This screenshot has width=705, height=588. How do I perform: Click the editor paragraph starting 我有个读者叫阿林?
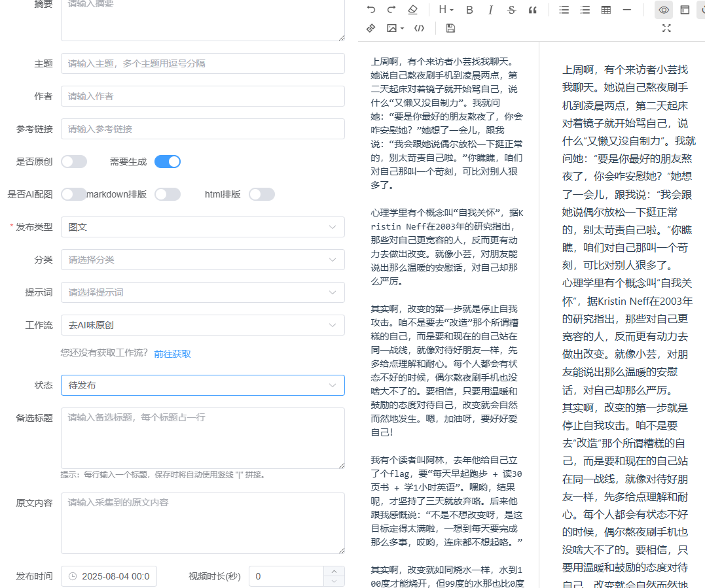pos(447,501)
